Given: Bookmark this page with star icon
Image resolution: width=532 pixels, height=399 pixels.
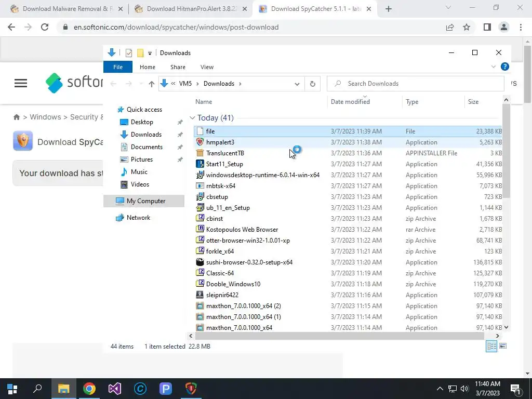Looking at the screenshot, I should (x=467, y=27).
